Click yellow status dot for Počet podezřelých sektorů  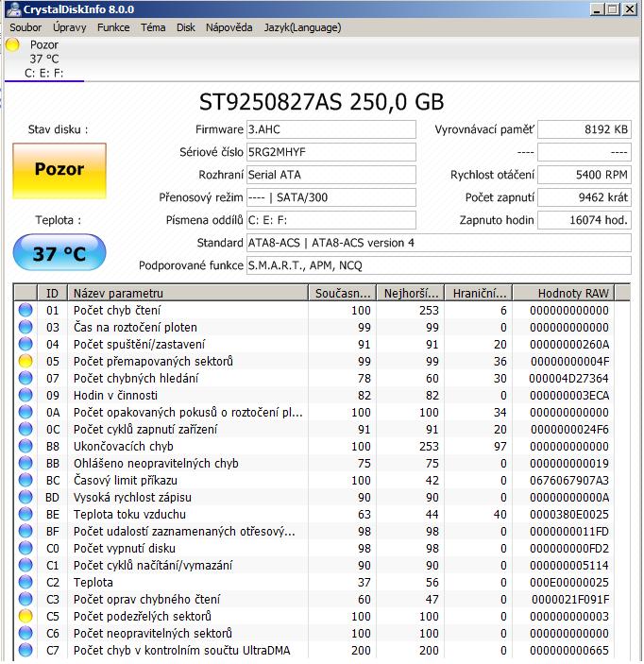25,617
